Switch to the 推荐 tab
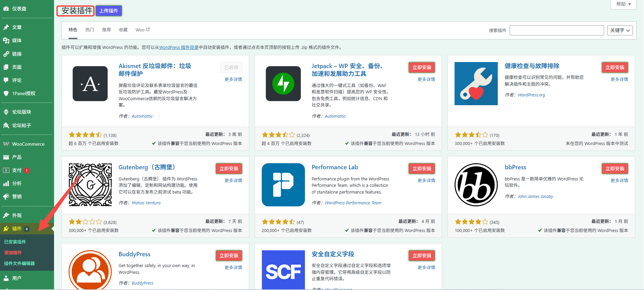This screenshot has height=290, width=644. point(106,30)
